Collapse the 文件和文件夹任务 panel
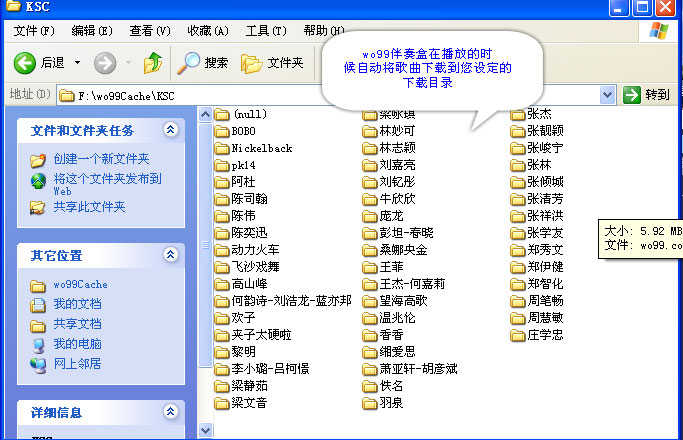The height and width of the screenshot is (440, 683). 170,129
